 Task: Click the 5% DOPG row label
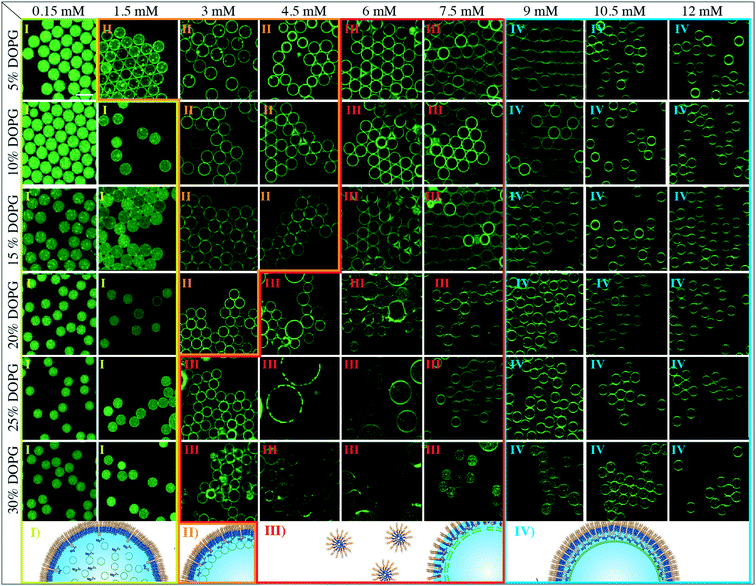[13, 59]
